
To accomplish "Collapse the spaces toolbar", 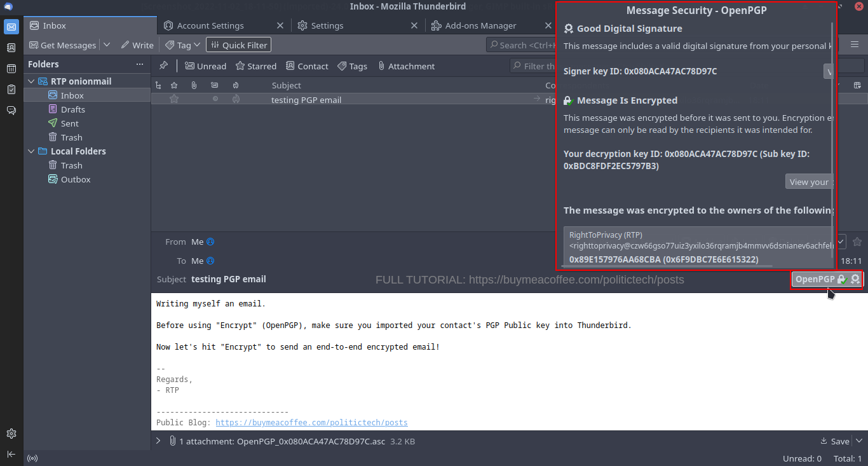I will coord(11,454).
